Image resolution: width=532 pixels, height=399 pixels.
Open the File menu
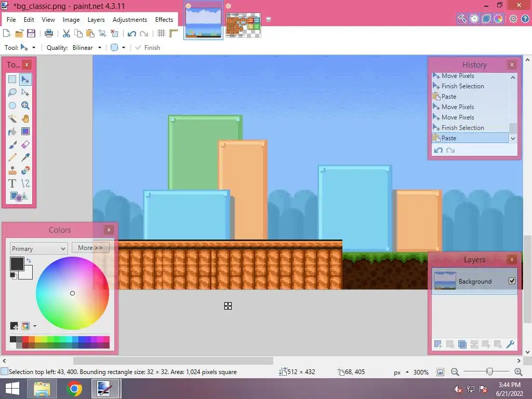point(11,20)
